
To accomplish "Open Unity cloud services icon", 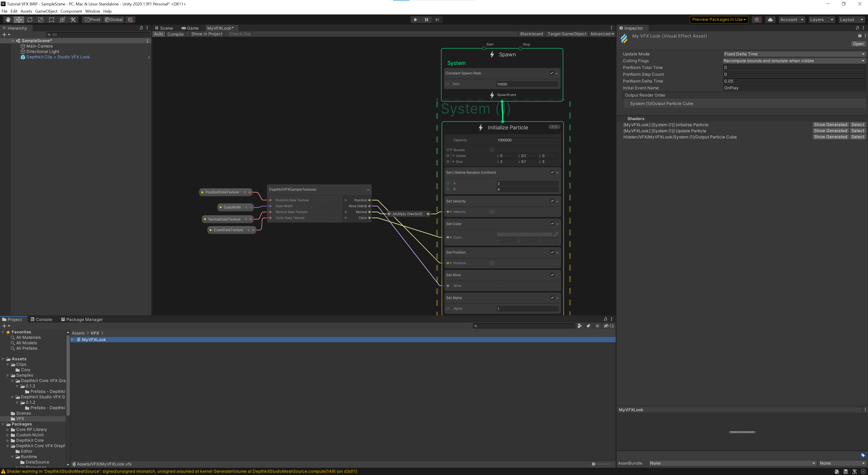I will [x=770, y=19].
